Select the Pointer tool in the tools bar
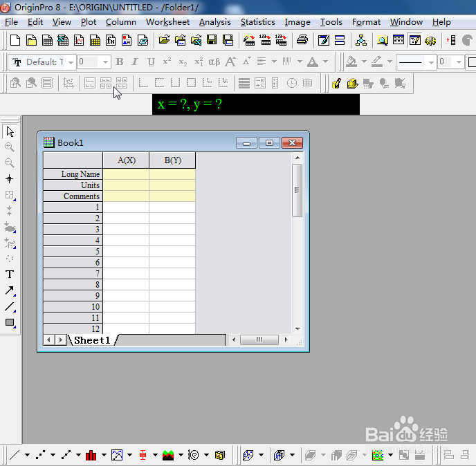Viewport: 476px width, 466px height. point(10,131)
